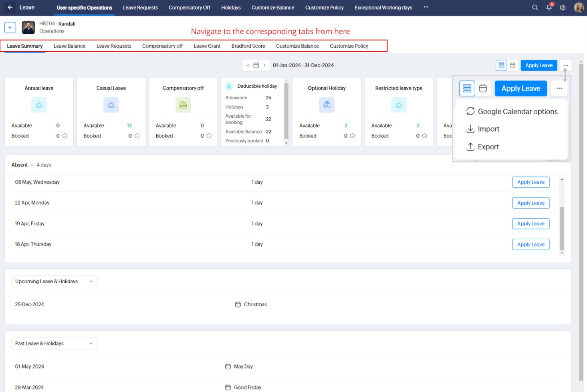Switch to the Bradford Score tab
587x392 pixels.
[x=248, y=46]
